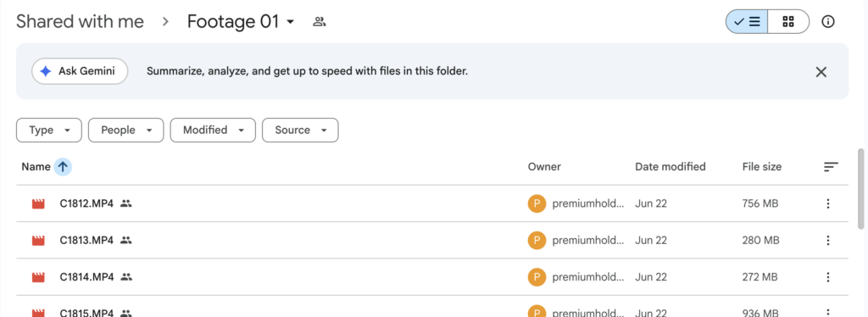Click the shared people icon beside Footage 01

point(319,22)
